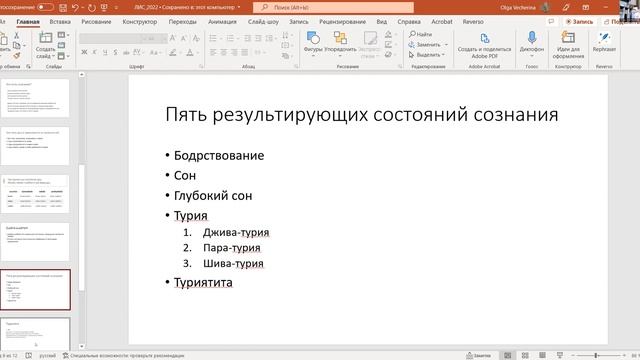Toggle italic К formatting
Viewport: 640px width, 360px height.
94,52
